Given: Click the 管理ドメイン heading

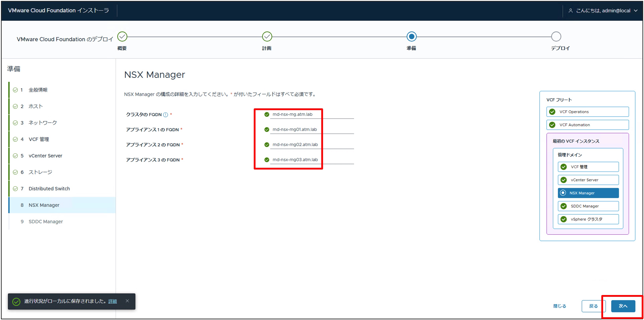Looking at the screenshot, I should [570, 155].
